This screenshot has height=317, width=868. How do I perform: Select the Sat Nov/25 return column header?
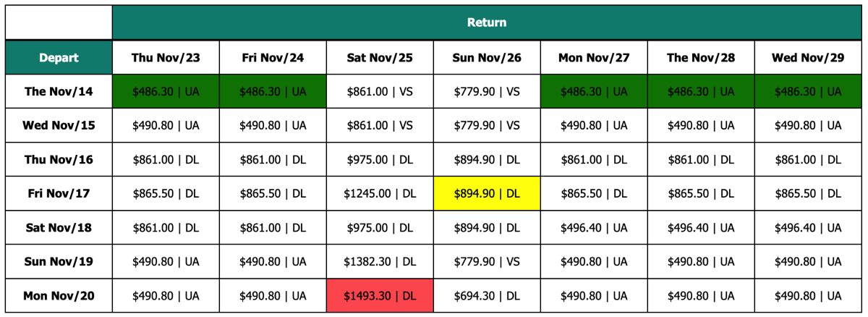pyautogui.click(x=380, y=57)
